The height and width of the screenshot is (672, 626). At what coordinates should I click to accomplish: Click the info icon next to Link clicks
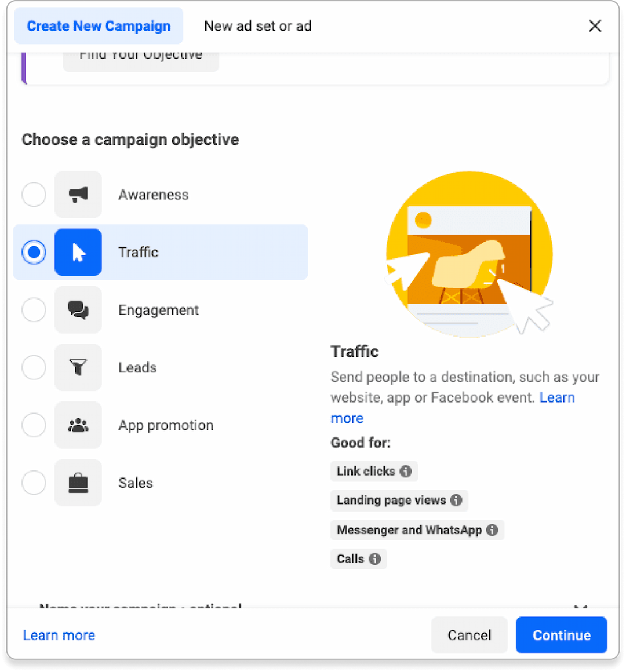(406, 472)
